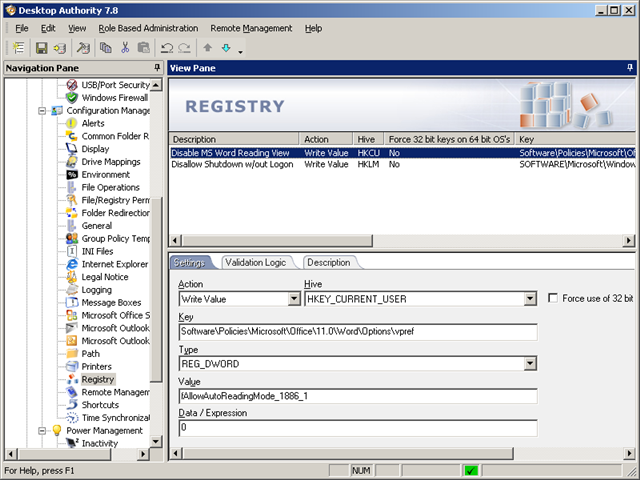The image size is (640, 480).
Task: Sort by the Hive column header
Action: 369,139
